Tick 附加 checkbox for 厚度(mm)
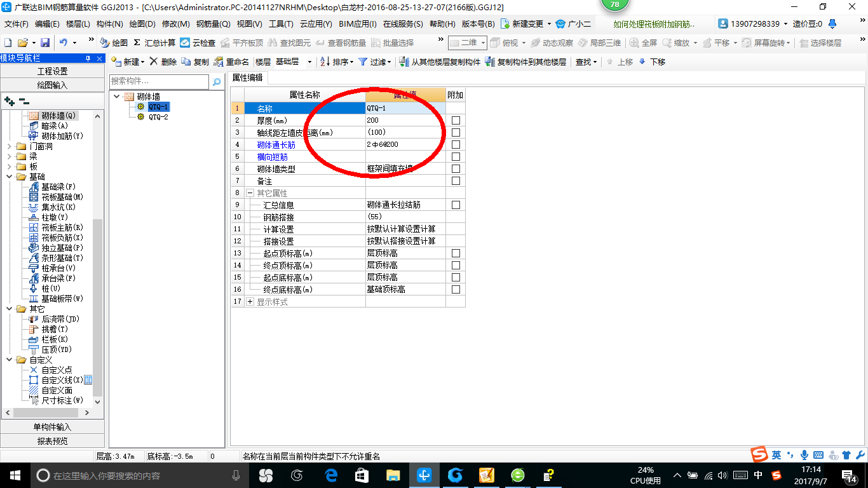The image size is (868, 488). click(456, 120)
